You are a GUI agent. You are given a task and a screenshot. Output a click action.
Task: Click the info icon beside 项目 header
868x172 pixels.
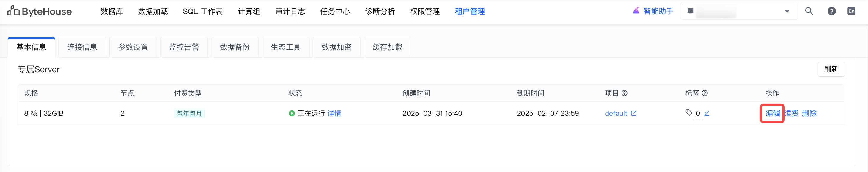(x=624, y=93)
